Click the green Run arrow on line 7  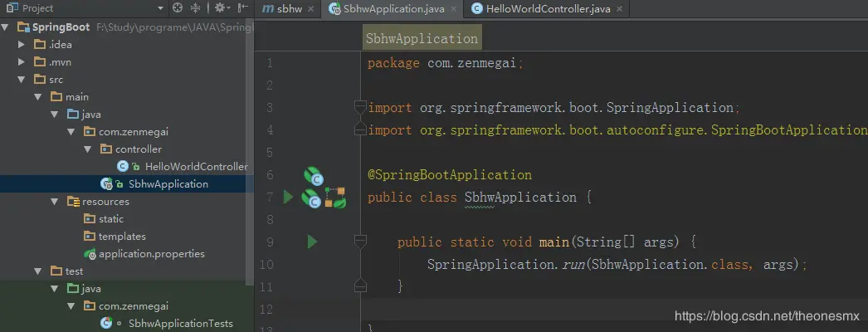[x=288, y=197]
